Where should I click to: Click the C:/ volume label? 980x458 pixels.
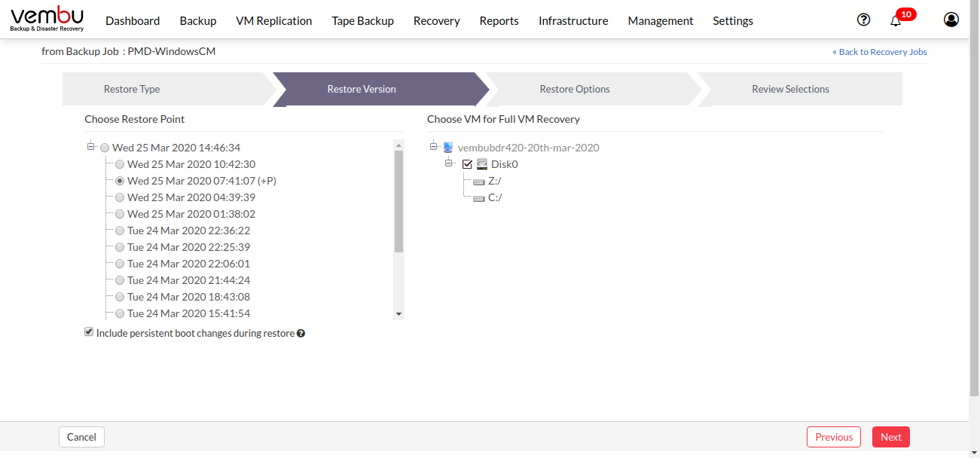click(x=495, y=197)
